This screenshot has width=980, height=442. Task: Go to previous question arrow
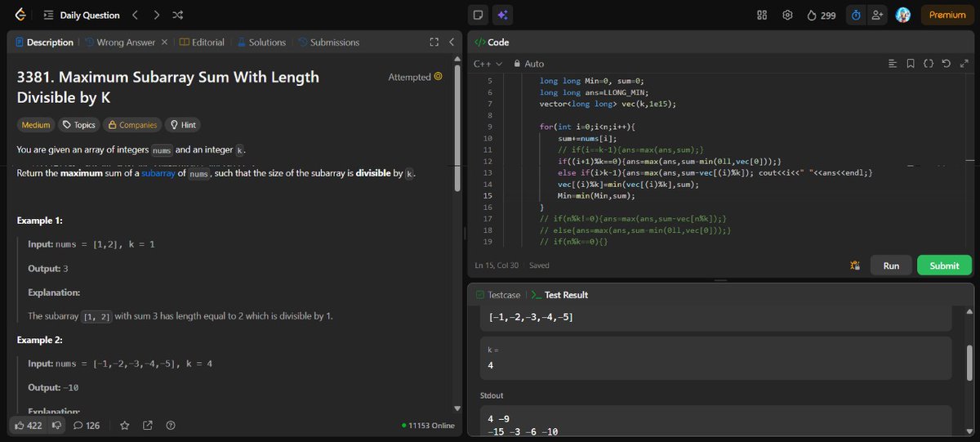(136, 15)
